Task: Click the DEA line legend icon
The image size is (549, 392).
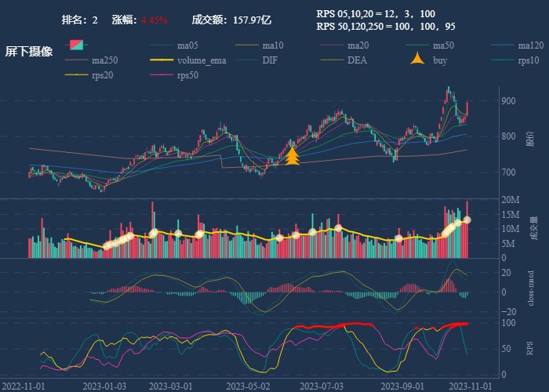Action: [332, 60]
